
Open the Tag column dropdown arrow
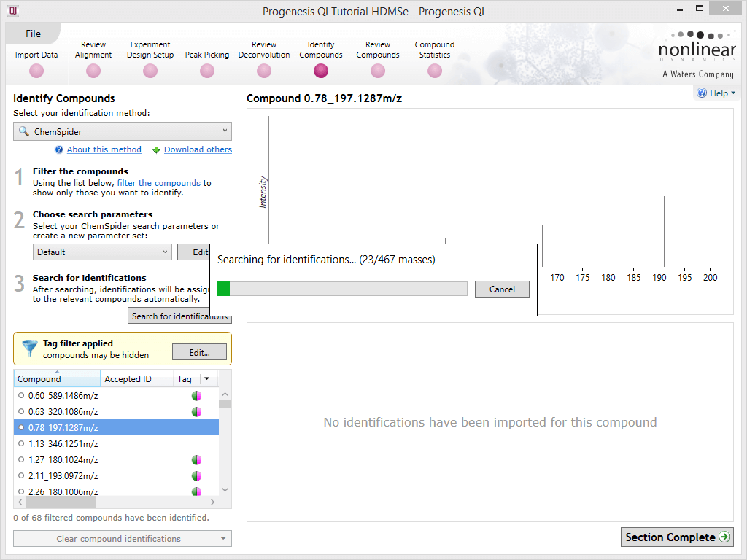[206, 378]
